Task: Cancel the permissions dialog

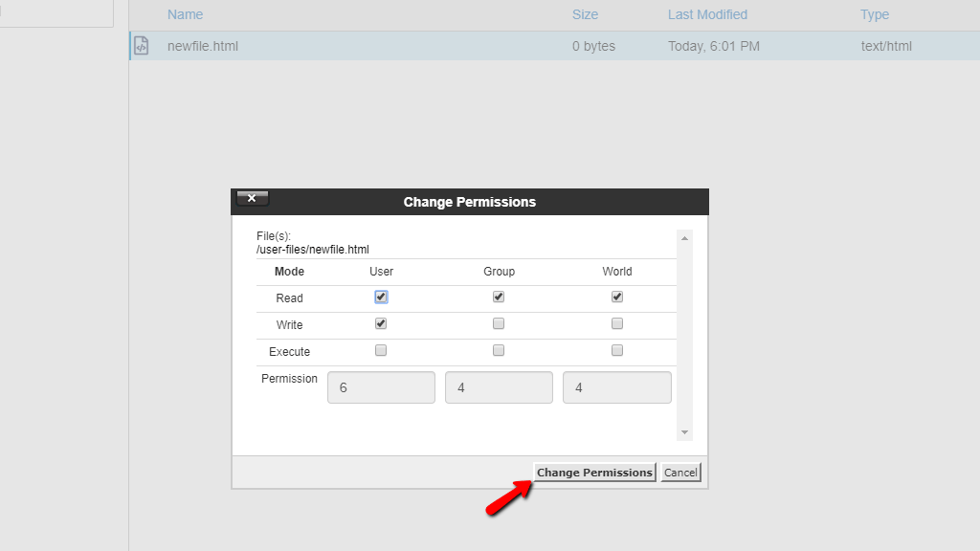Action: click(x=680, y=473)
